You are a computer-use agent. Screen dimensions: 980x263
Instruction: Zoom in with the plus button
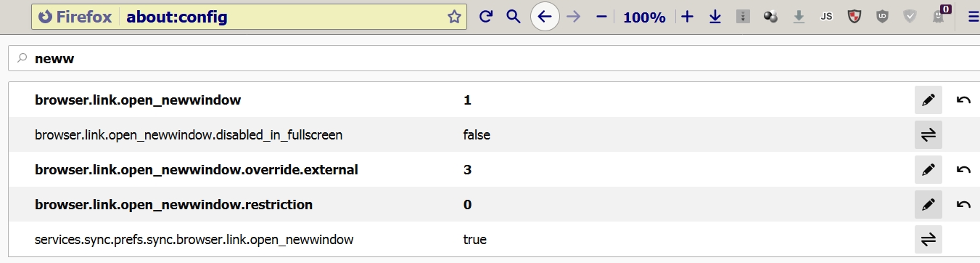point(688,17)
